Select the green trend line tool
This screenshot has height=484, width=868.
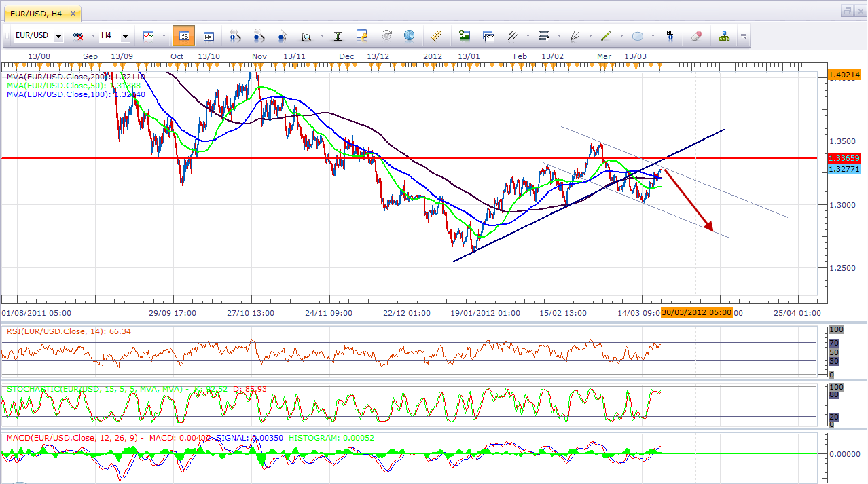(606, 35)
